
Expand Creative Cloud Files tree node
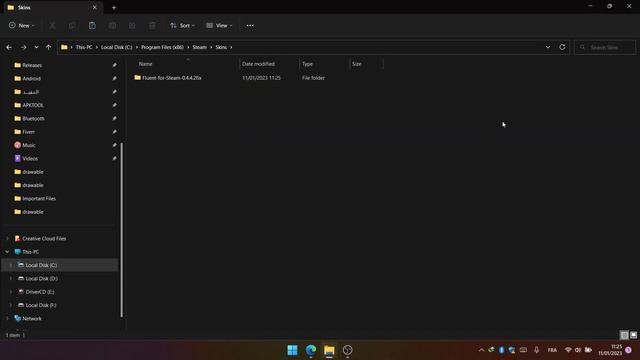tap(7, 238)
